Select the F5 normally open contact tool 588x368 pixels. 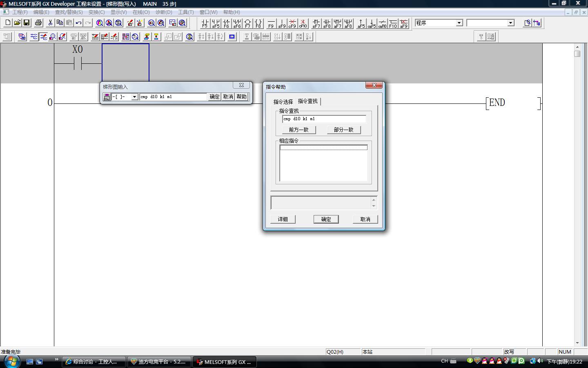(205, 23)
